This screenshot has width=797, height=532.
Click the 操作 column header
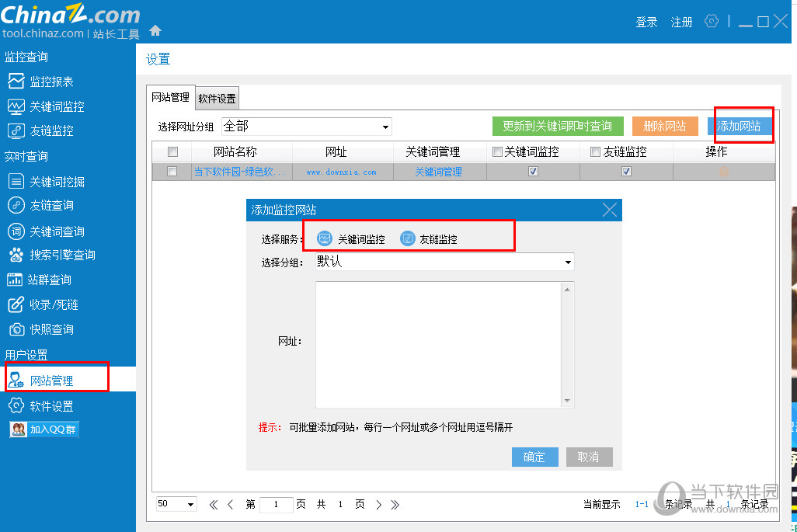716,151
